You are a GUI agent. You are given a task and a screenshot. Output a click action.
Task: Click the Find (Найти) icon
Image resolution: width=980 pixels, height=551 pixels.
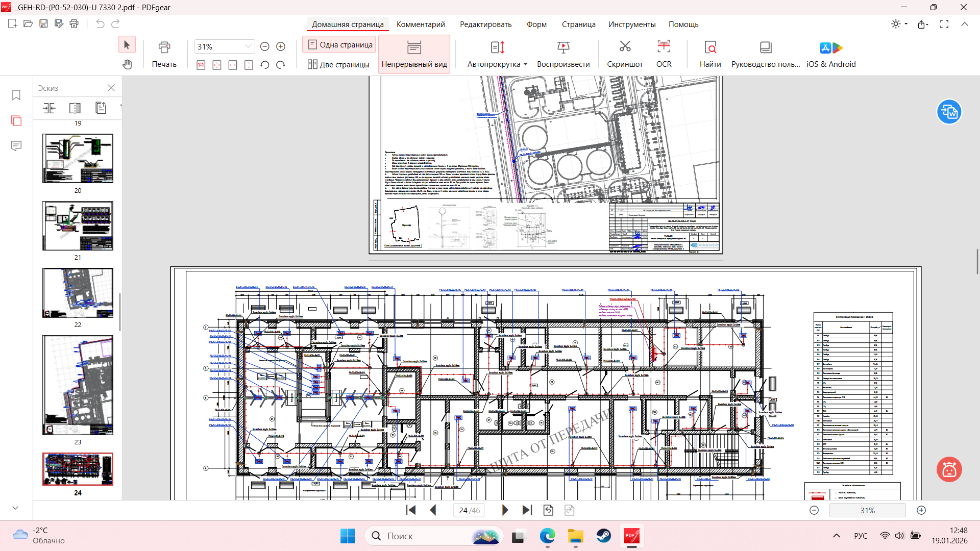[x=710, y=47]
